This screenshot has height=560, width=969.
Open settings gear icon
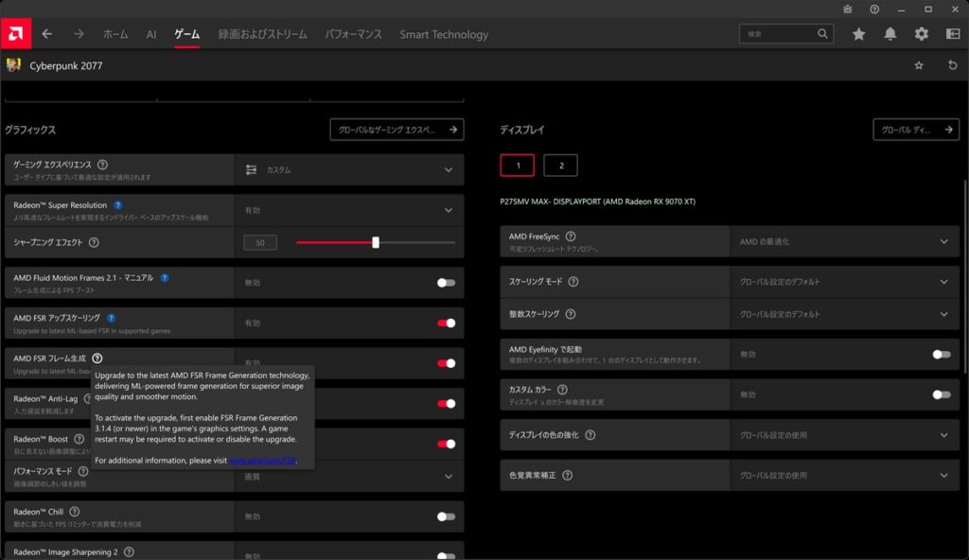point(922,34)
